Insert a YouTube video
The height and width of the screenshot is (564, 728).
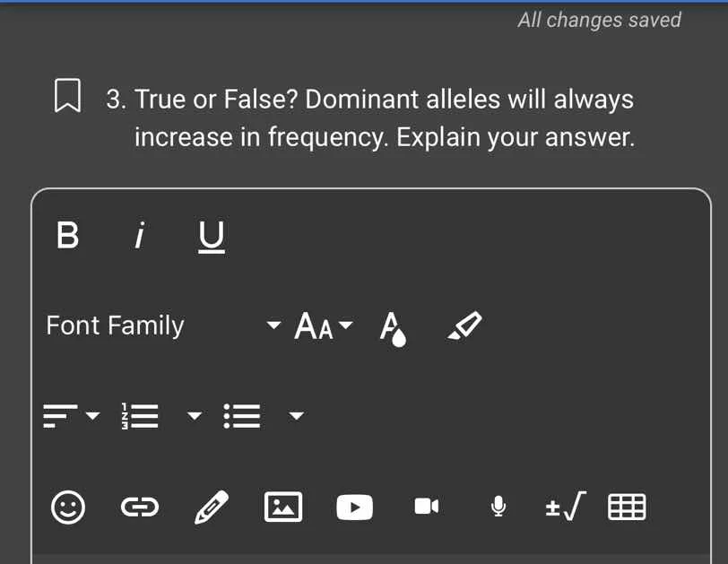pos(354,507)
